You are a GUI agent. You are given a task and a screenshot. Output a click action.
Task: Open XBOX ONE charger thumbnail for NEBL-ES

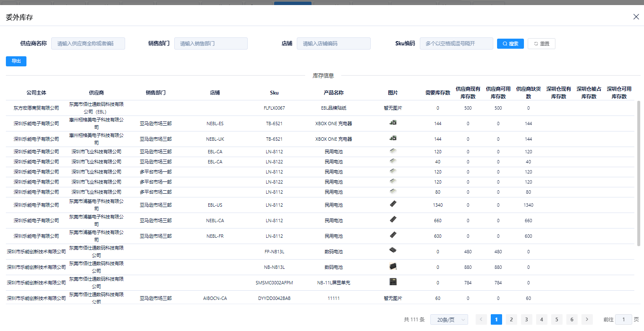coord(393,123)
